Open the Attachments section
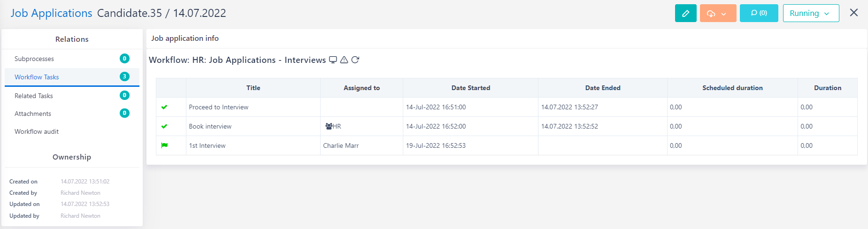The height and width of the screenshot is (229, 868). 33,114
